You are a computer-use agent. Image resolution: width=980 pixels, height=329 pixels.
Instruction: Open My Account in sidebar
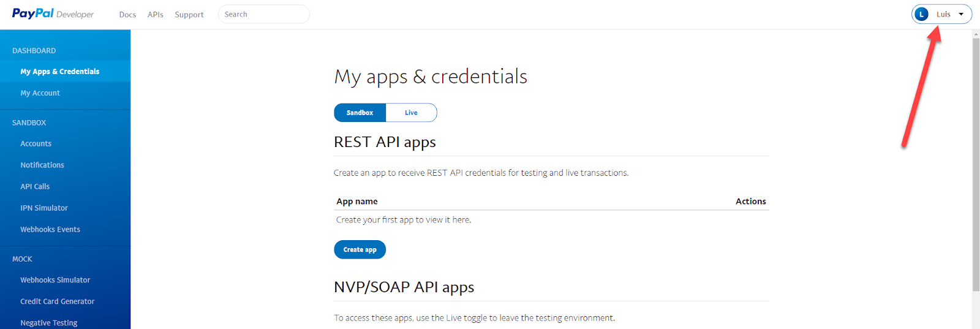(40, 93)
